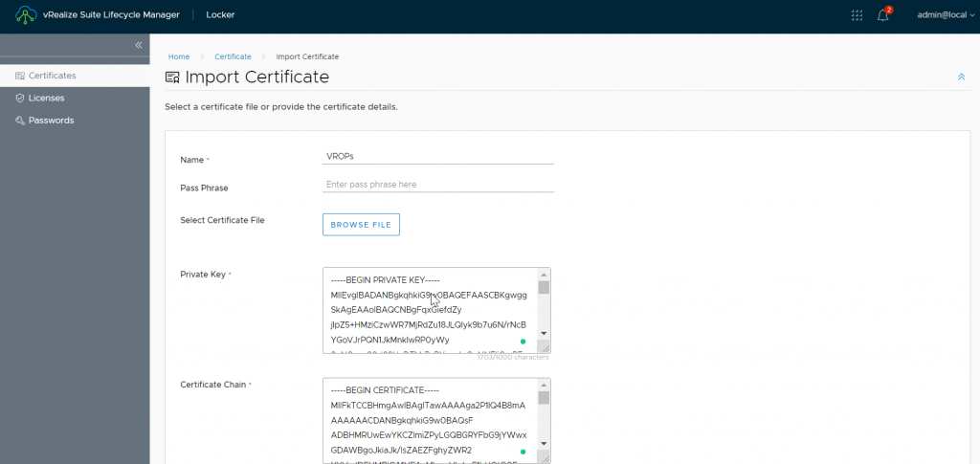Click the Locker title in the header

[221, 15]
